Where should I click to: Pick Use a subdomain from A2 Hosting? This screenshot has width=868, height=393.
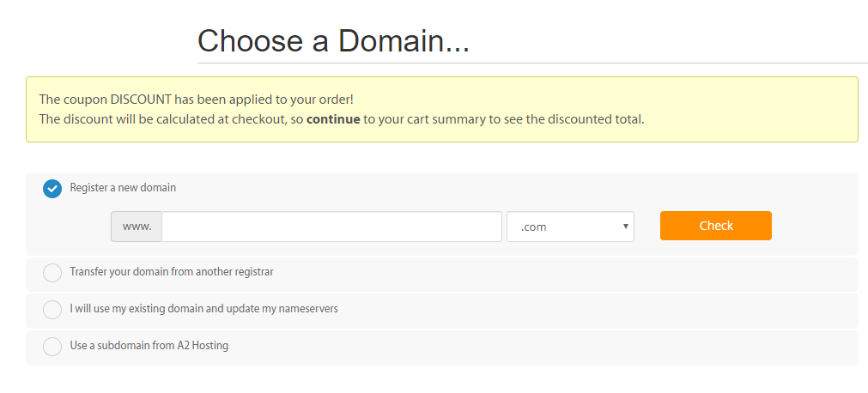tap(52, 347)
